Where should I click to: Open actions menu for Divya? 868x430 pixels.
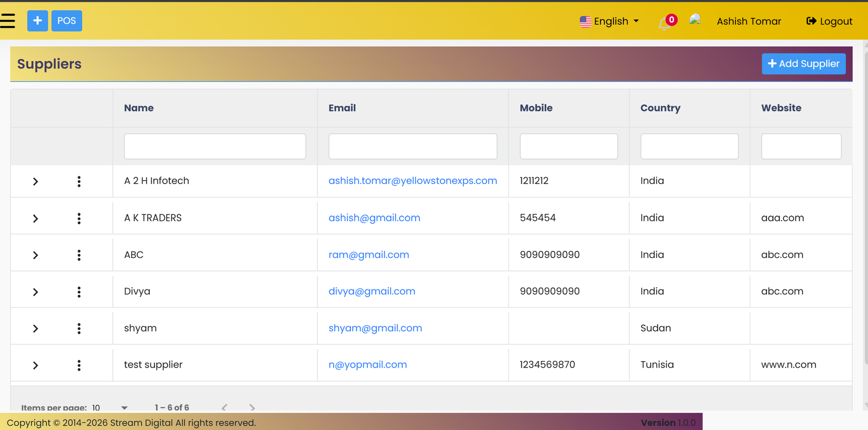pyautogui.click(x=79, y=292)
